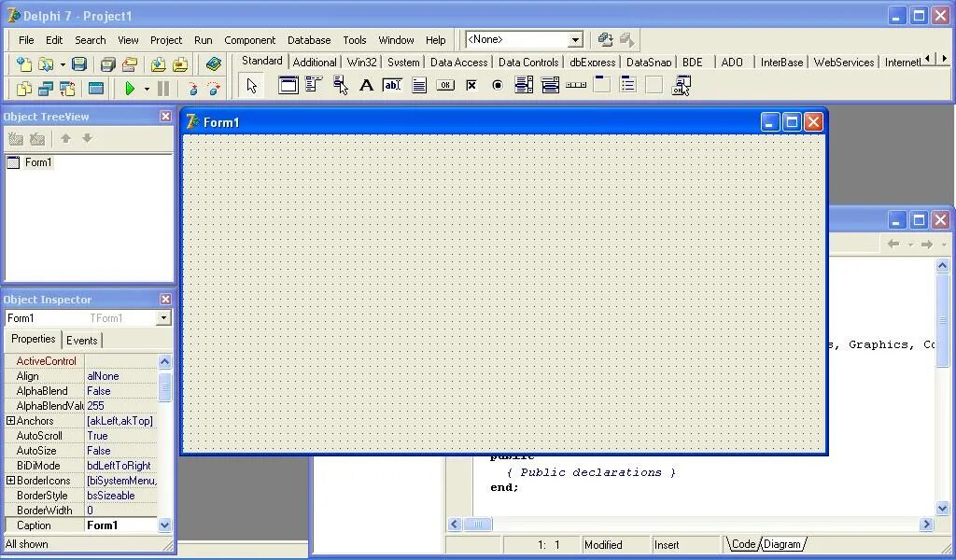Switch to the Diagram tab in code editor

(782, 544)
